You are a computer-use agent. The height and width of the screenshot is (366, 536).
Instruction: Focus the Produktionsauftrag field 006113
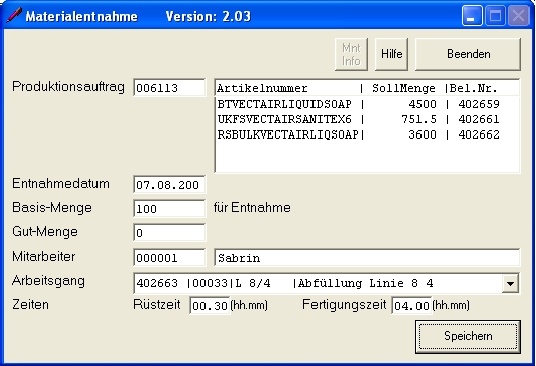point(170,88)
